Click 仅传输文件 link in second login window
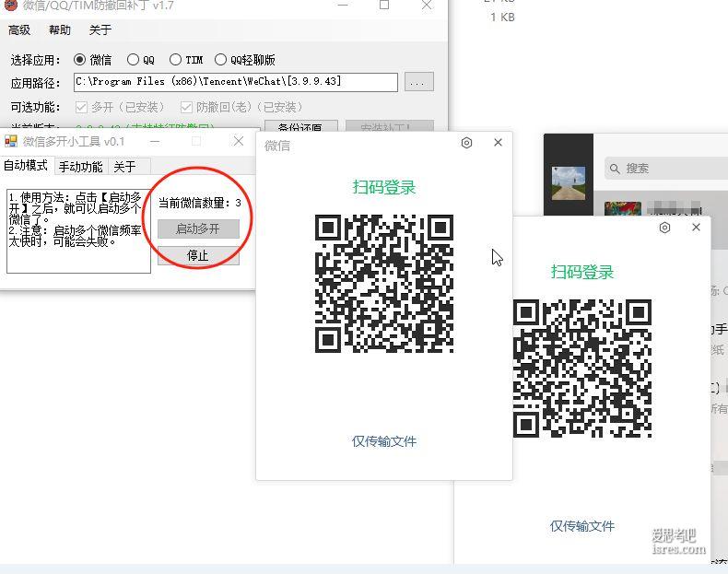This screenshot has width=728, height=574. (x=582, y=526)
